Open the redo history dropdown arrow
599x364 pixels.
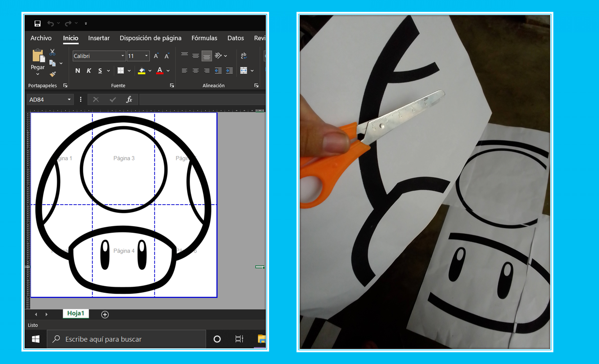coord(76,23)
